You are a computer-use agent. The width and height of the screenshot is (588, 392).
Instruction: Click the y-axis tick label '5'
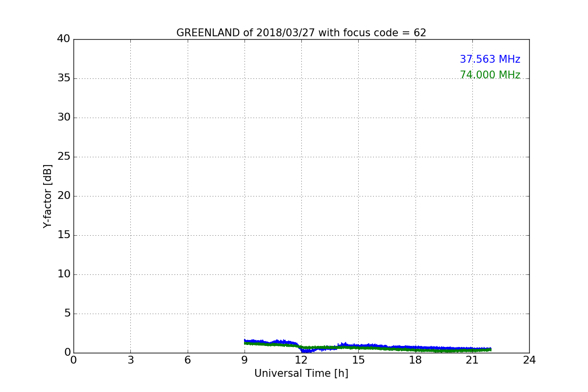[67, 313]
